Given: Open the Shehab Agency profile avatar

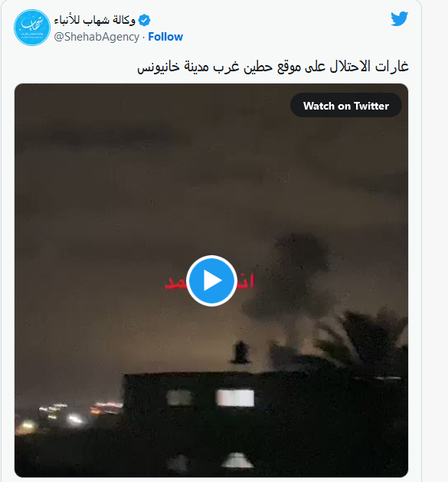Looking at the screenshot, I should tap(32, 28).
